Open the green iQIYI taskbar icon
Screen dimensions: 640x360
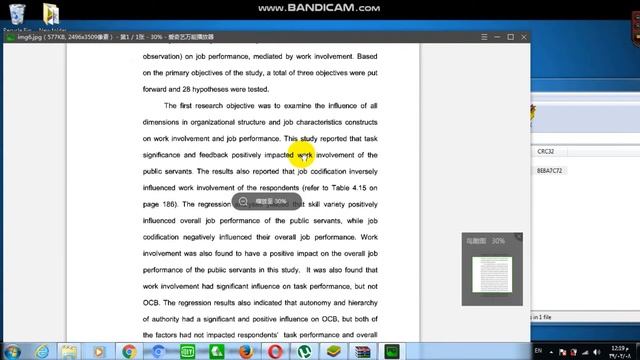187,351
